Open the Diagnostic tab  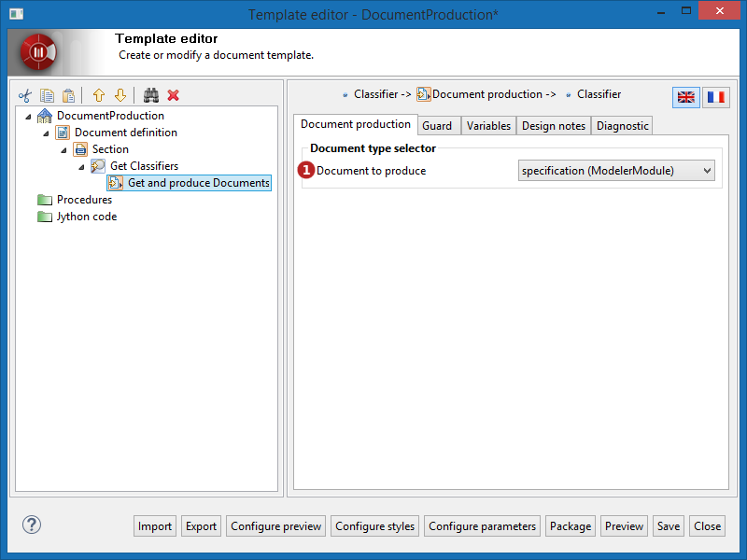[622, 126]
